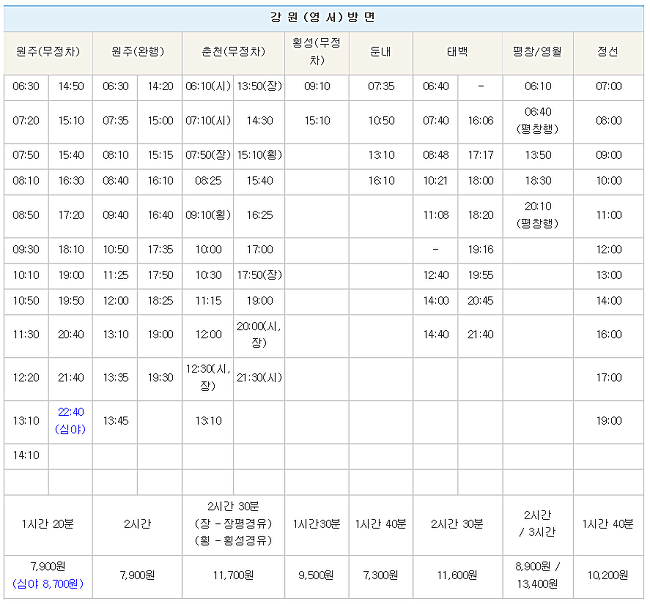The image size is (650, 604).
Task: Click the 15:15 departure time
Action: (x=160, y=155)
